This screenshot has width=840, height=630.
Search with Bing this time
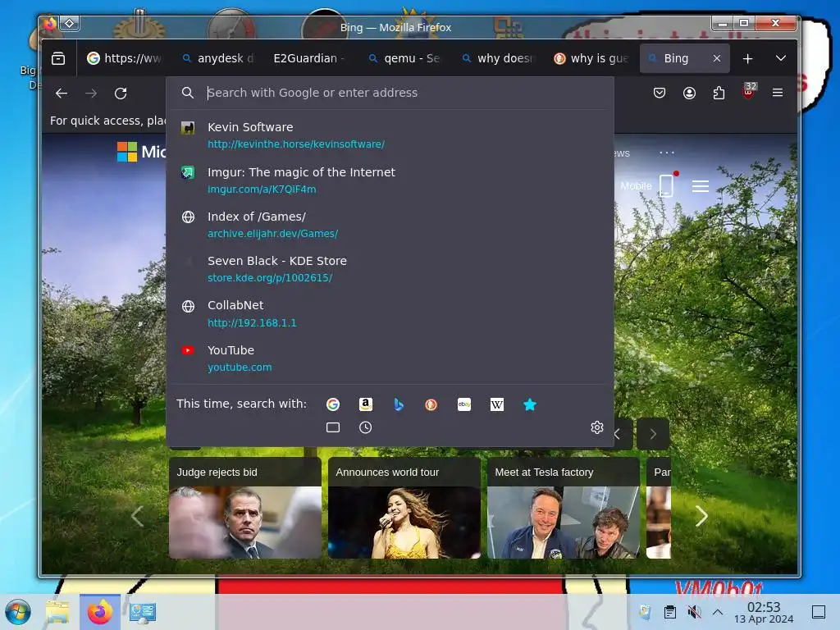pyautogui.click(x=399, y=404)
